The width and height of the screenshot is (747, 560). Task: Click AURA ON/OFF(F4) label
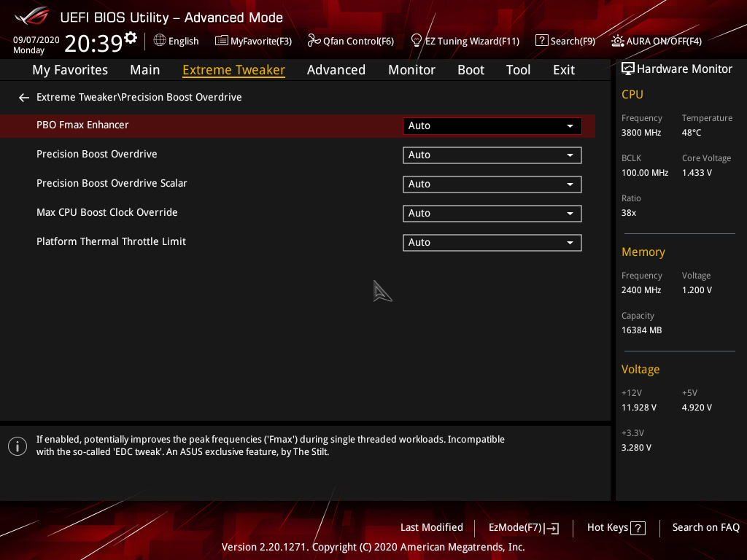point(664,41)
